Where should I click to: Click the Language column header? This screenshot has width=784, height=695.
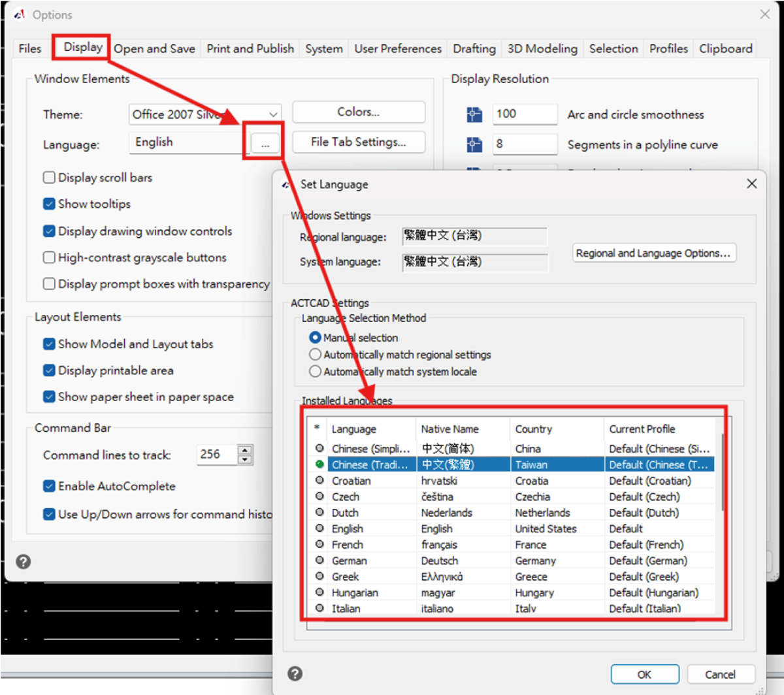(371, 429)
